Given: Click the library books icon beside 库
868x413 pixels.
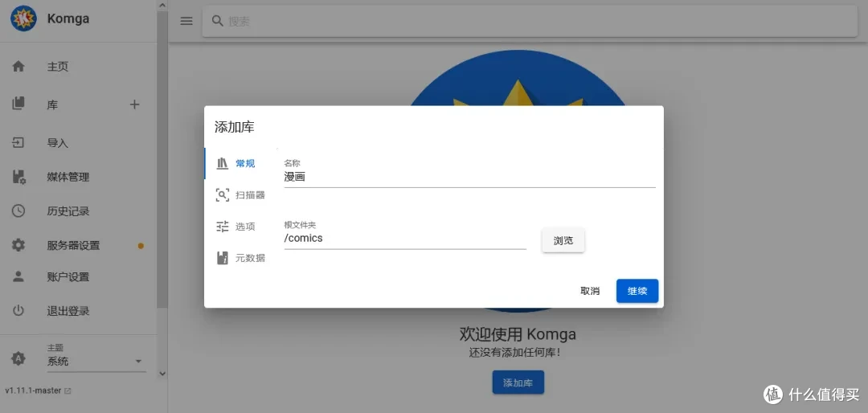Looking at the screenshot, I should coord(18,104).
